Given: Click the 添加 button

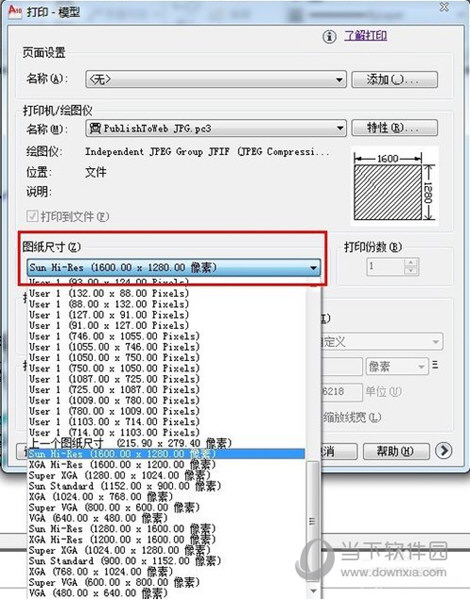Looking at the screenshot, I should 394,80.
